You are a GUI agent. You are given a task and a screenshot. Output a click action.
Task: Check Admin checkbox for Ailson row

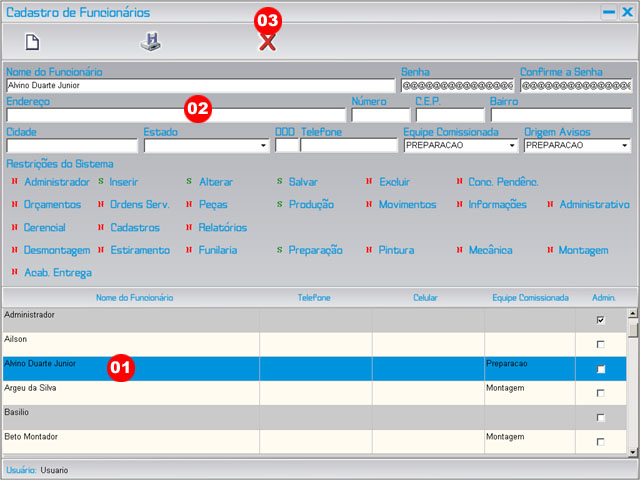[600, 344]
